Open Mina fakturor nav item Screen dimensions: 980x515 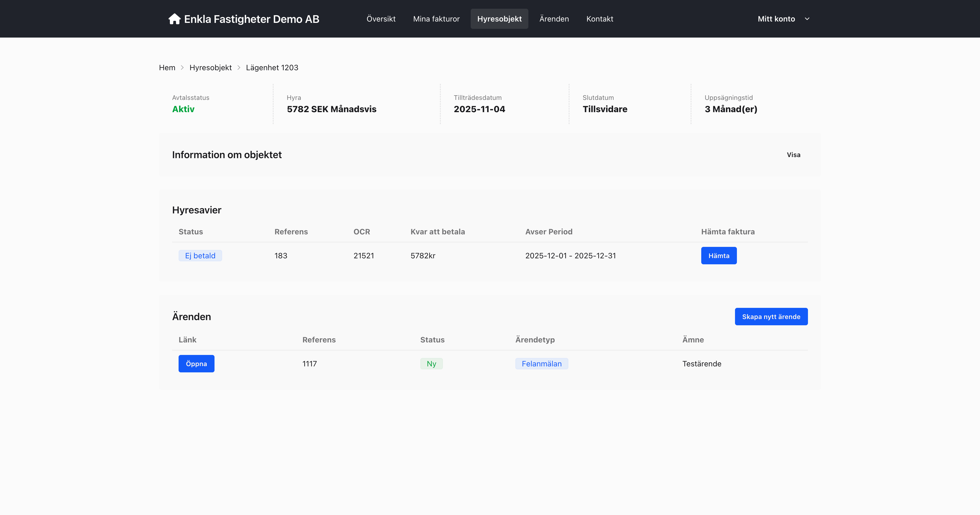click(436, 19)
